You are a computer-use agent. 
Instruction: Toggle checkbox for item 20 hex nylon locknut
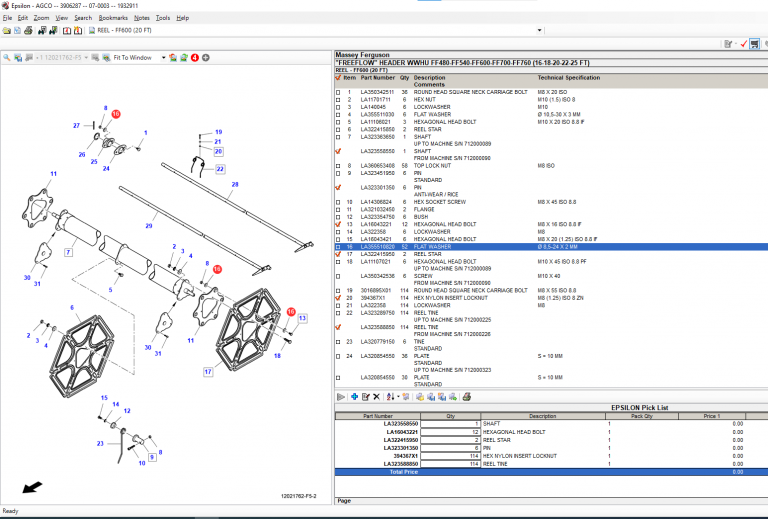click(339, 298)
